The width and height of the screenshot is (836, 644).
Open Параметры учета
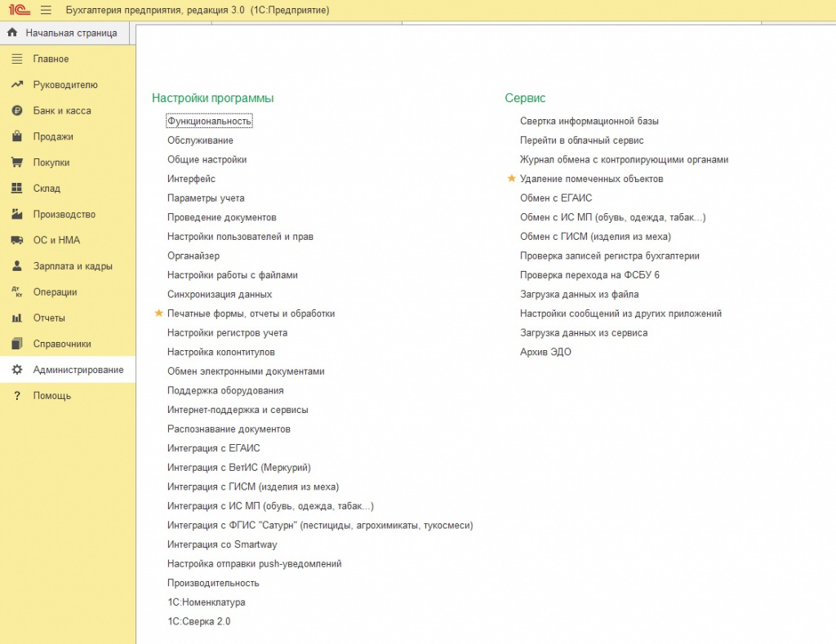click(206, 198)
